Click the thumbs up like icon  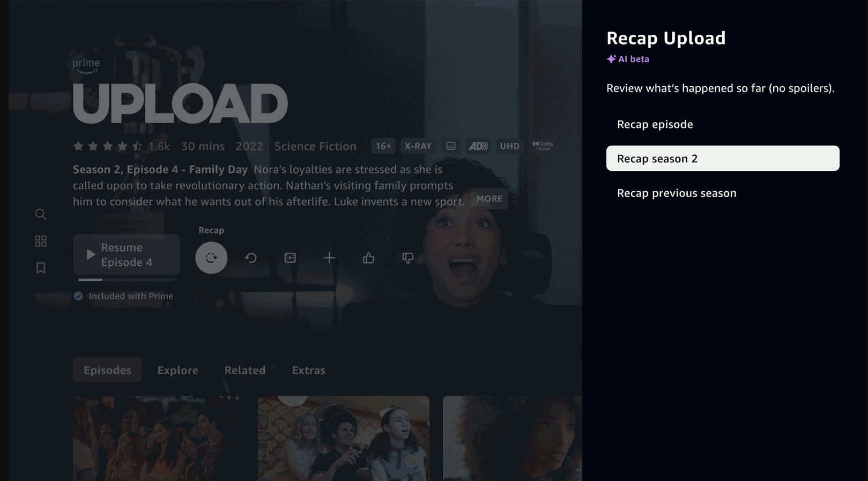click(x=368, y=258)
